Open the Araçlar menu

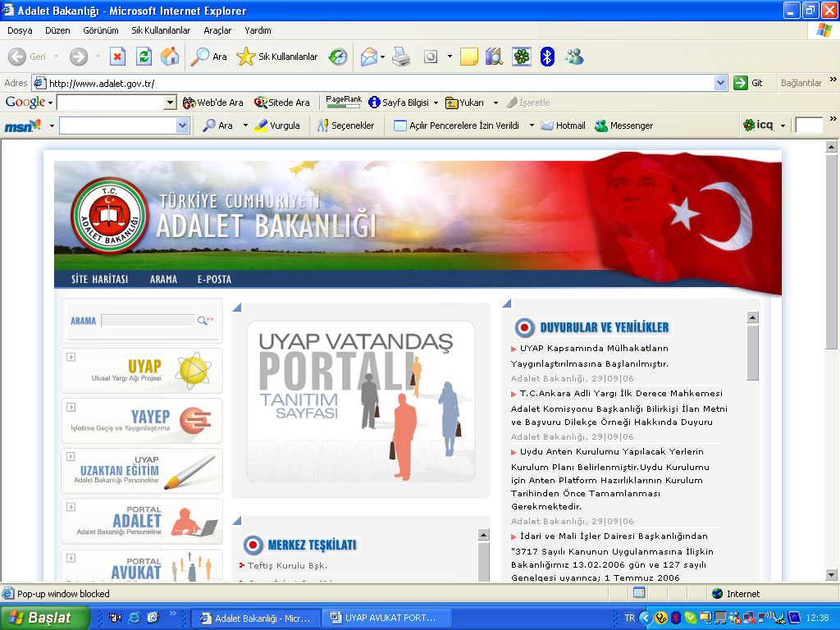(x=217, y=30)
